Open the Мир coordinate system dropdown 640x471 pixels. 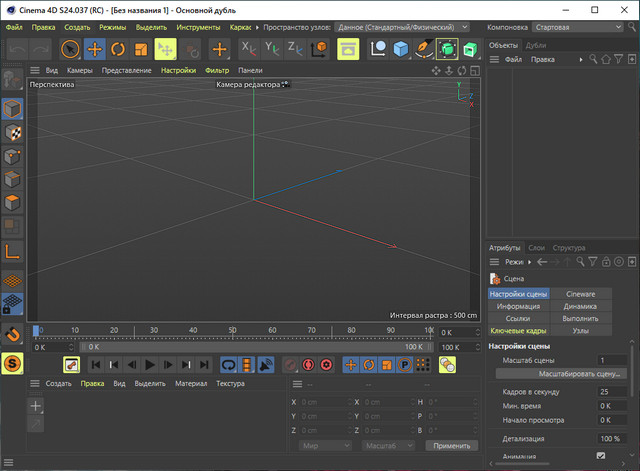(325, 445)
